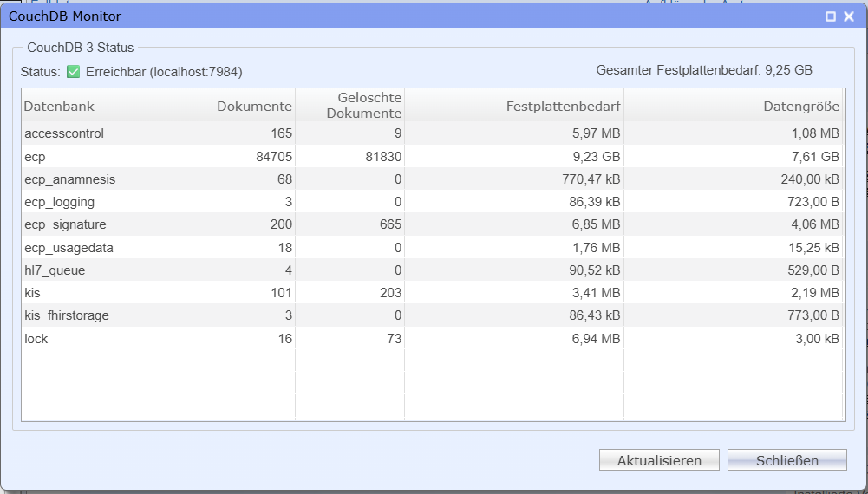Screen dimensions: 868x494
Task: Select the lock database row
Action: pyautogui.click(x=432, y=339)
